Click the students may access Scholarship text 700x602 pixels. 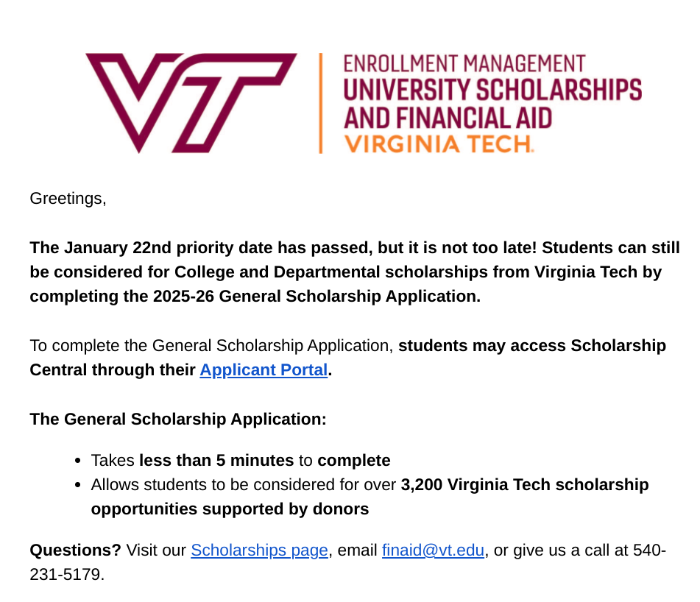[x=532, y=345]
